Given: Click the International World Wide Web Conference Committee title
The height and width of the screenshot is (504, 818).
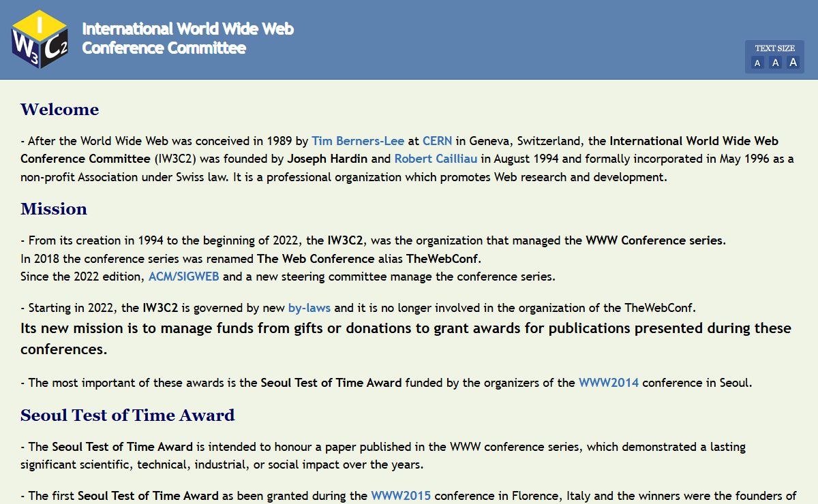Looking at the screenshot, I should [188, 38].
